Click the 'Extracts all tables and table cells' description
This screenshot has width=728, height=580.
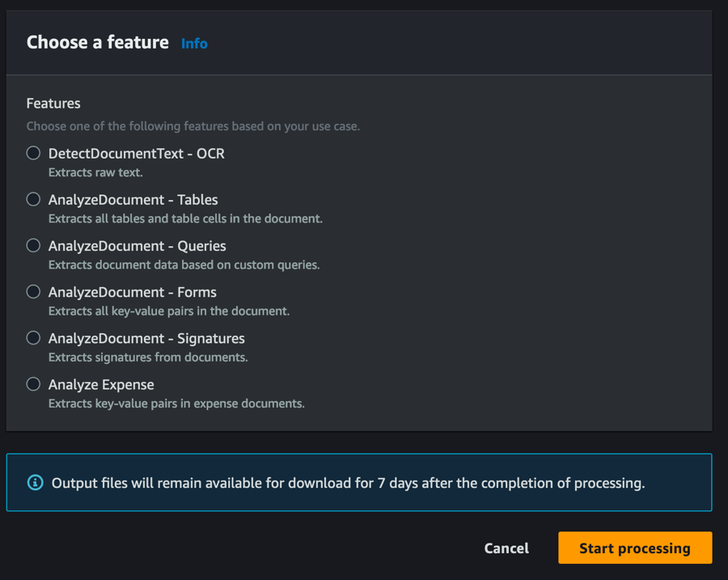click(185, 218)
